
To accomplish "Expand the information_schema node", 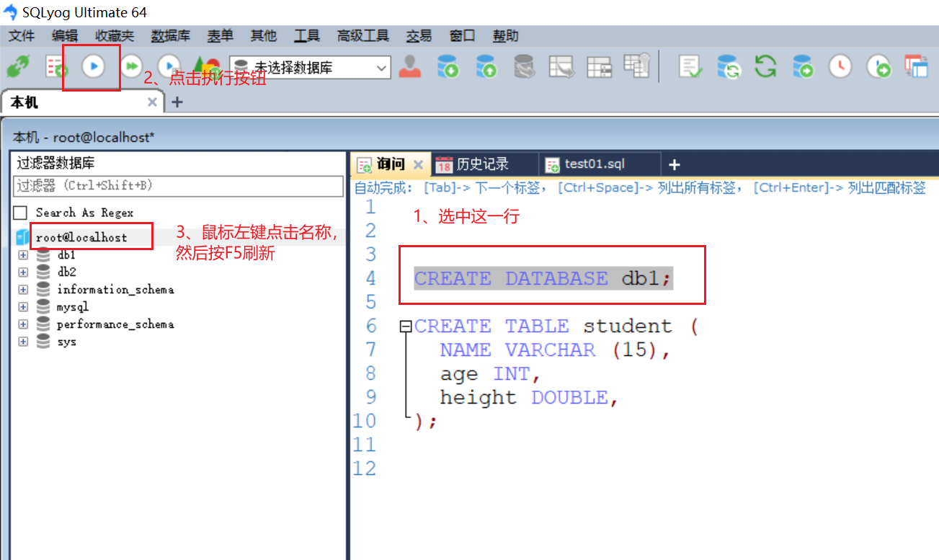I will (x=23, y=289).
